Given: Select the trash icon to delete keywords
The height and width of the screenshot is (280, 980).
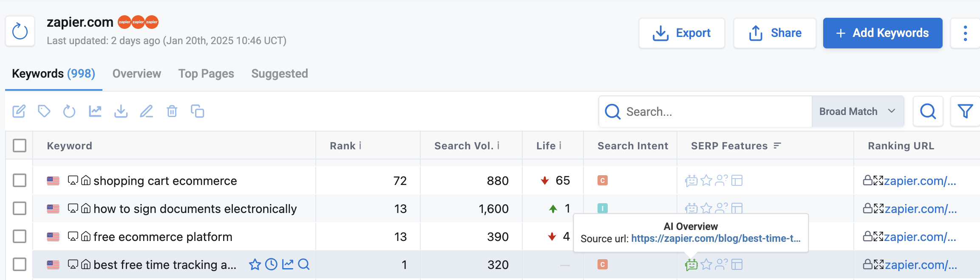Looking at the screenshot, I should click(172, 111).
